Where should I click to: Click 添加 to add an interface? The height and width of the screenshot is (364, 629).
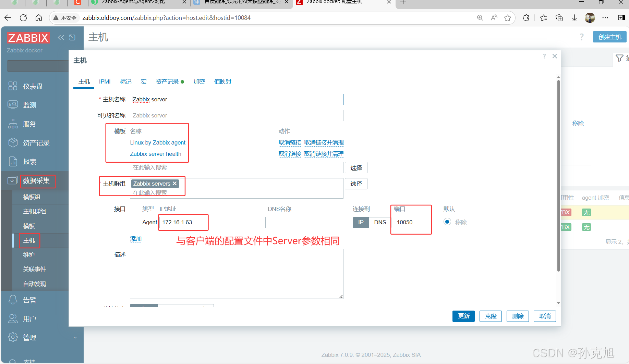tap(136, 239)
